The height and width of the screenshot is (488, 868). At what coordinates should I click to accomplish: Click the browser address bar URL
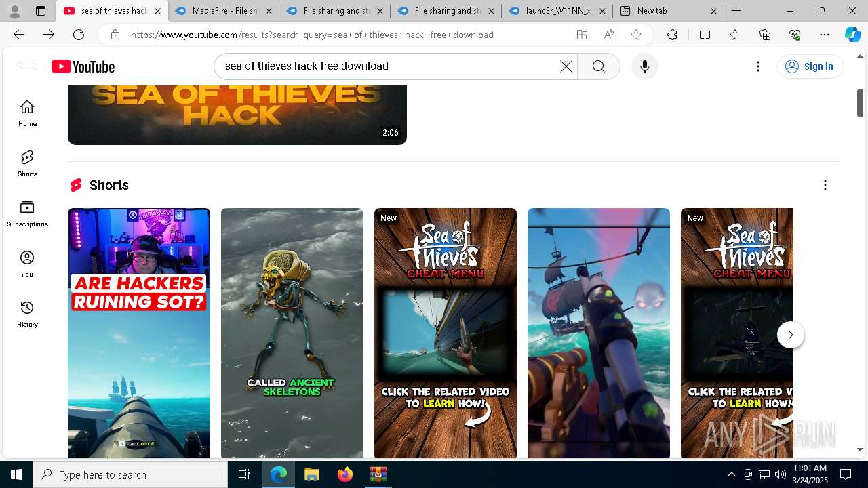tap(312, 35)
